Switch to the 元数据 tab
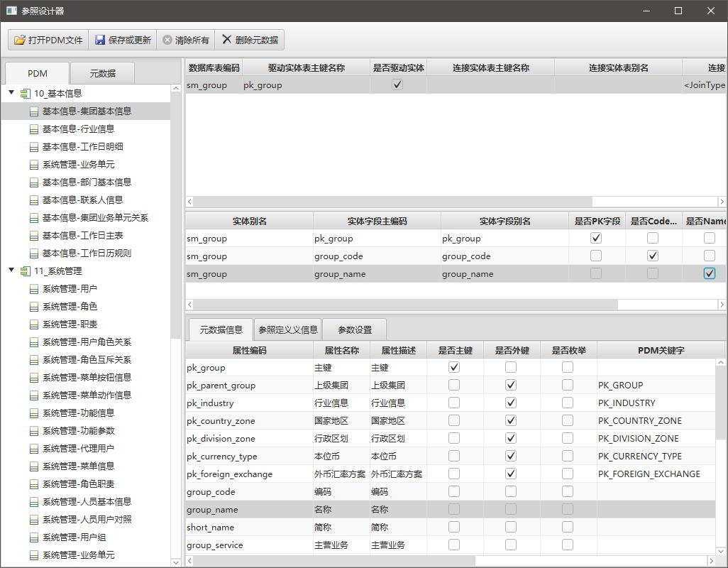The height and width of the screenshot is (568, 728). [103, 73]
